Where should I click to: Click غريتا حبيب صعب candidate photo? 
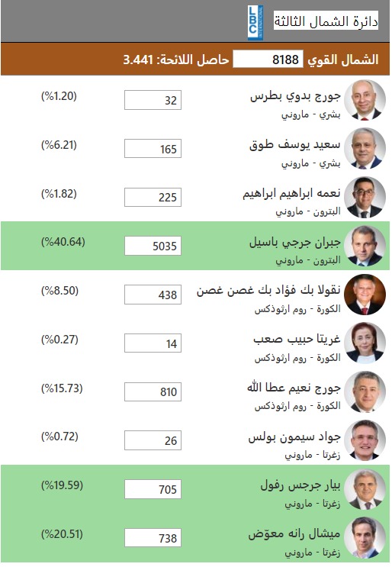(x=365, y=343)
